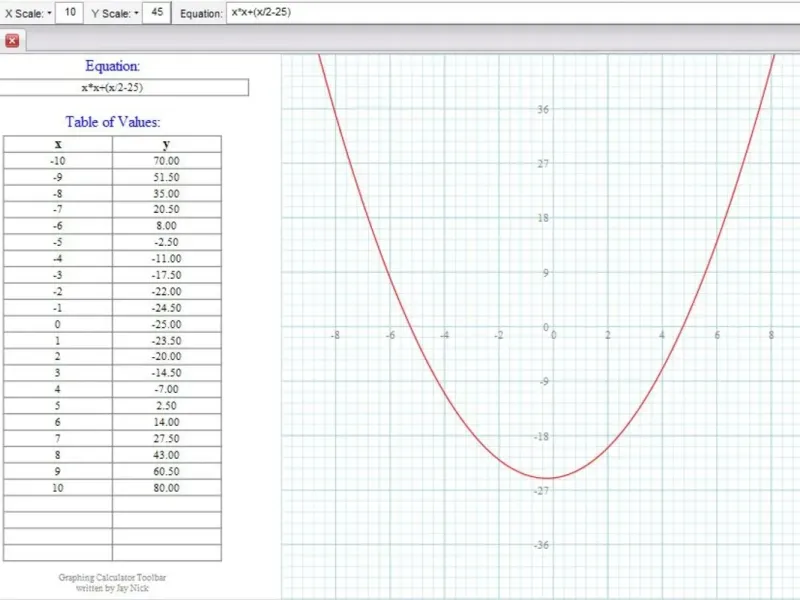Click table cell x value 5
This screenshot has height=600, width=800.
tap(58, 406)
